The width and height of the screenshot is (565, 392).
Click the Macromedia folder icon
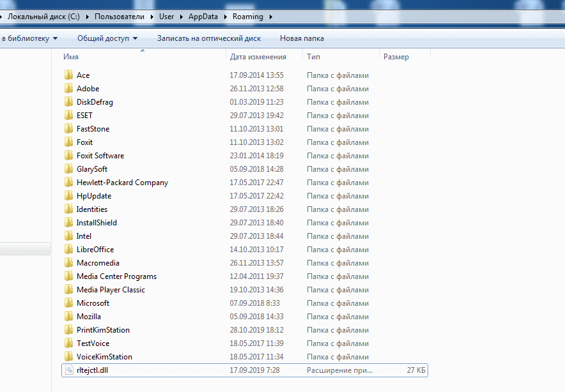click(x=68, y=263)
